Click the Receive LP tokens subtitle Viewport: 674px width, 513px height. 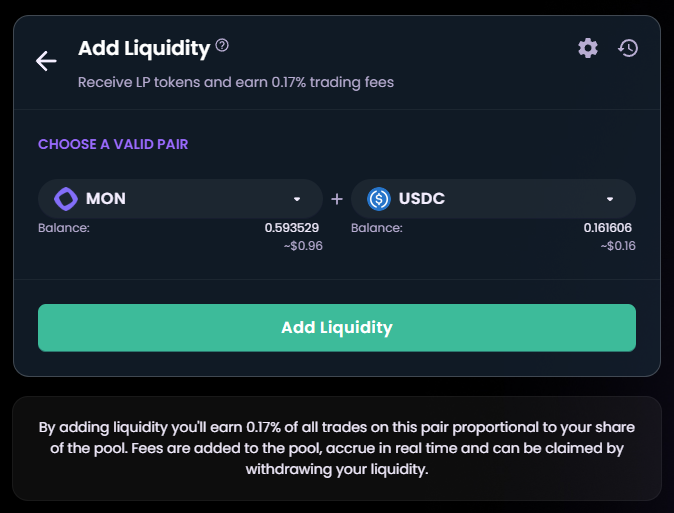click(x=236, y=82)
